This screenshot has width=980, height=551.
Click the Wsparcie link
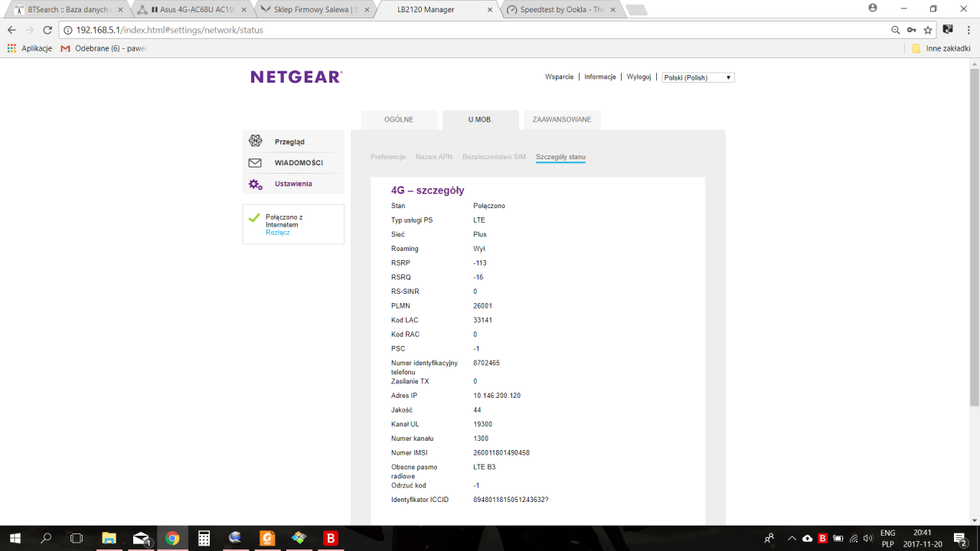[559, 77]
